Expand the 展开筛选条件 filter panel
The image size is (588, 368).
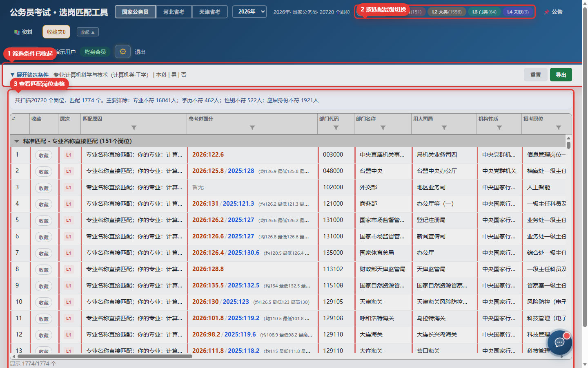tap(29, 75)
